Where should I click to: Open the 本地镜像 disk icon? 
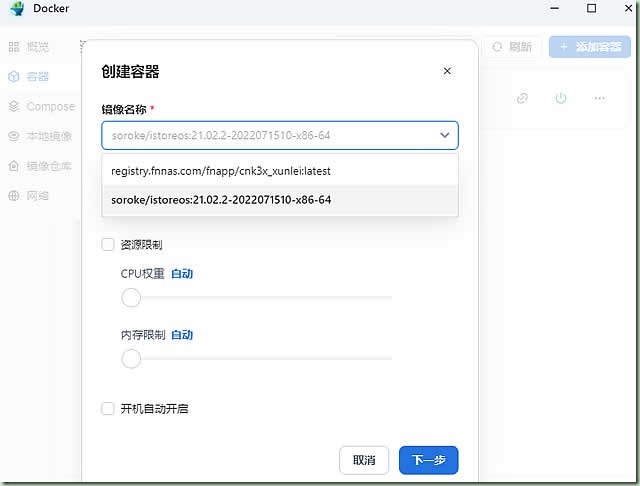pyautogui.click(x=14, y=136)
